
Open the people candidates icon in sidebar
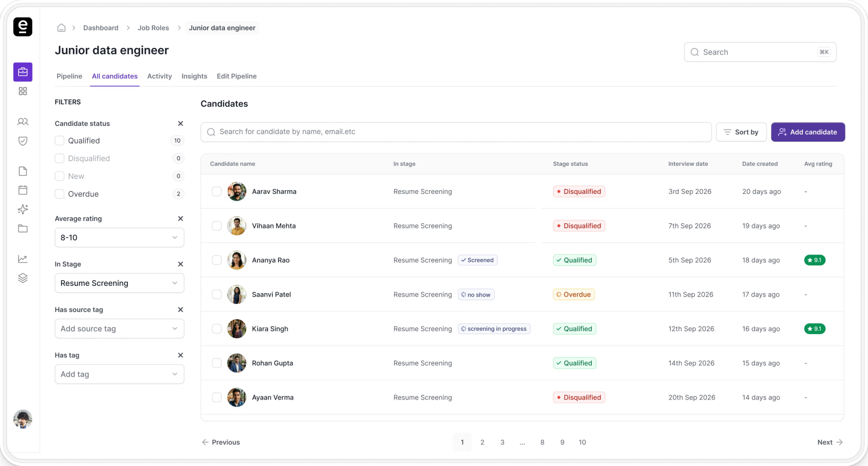pyautogui.click(x=22, y=121)
